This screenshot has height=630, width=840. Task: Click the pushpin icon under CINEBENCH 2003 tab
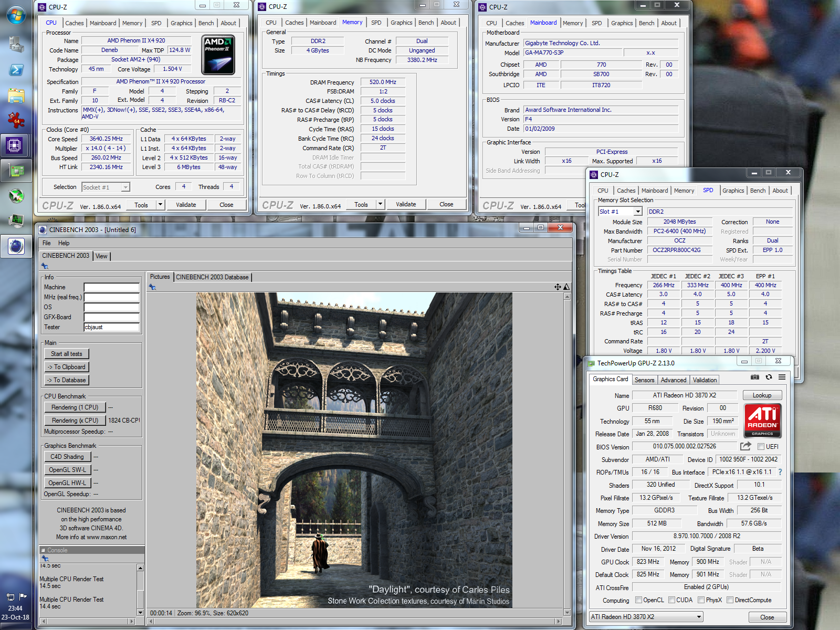click(x=45, y=266)
